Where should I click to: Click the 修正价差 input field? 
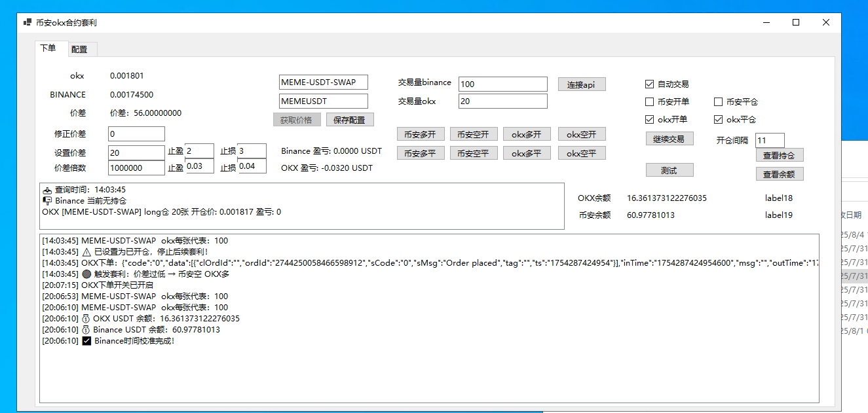coord(136,134)
